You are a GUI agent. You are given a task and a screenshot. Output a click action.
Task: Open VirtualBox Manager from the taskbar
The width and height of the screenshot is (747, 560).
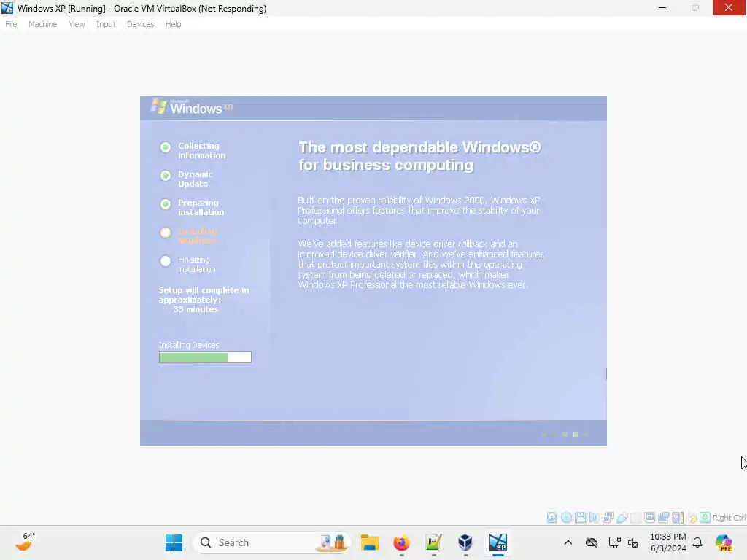tap(465, 542)
